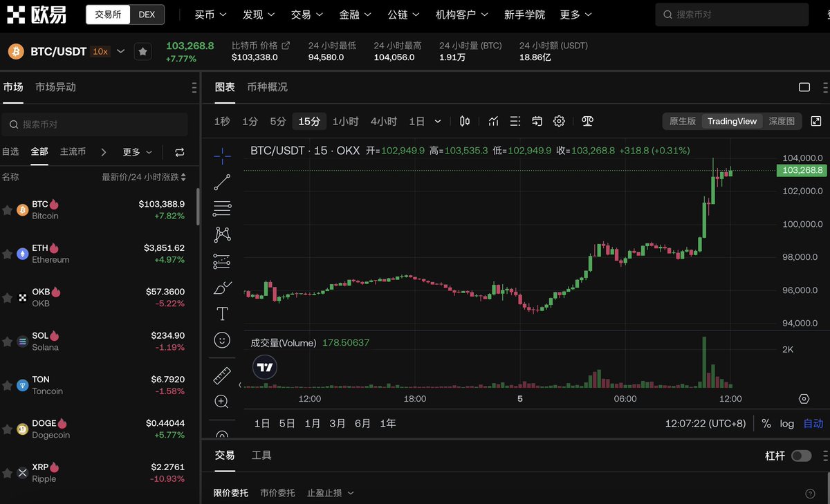Open the 交易 top navigation dropdown

click(x=306, y=14)
